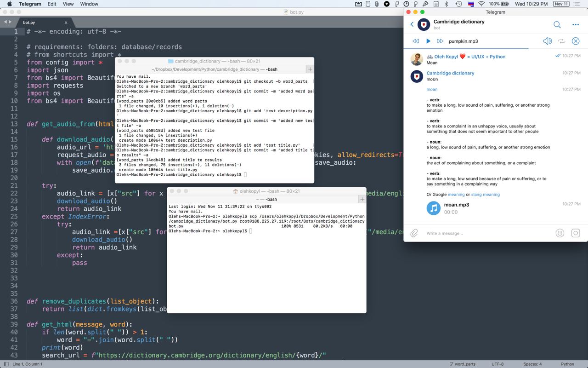The image size is (588, 368).
Task: Open the Bluetooth menu bar icon
Action: point(446,4)
